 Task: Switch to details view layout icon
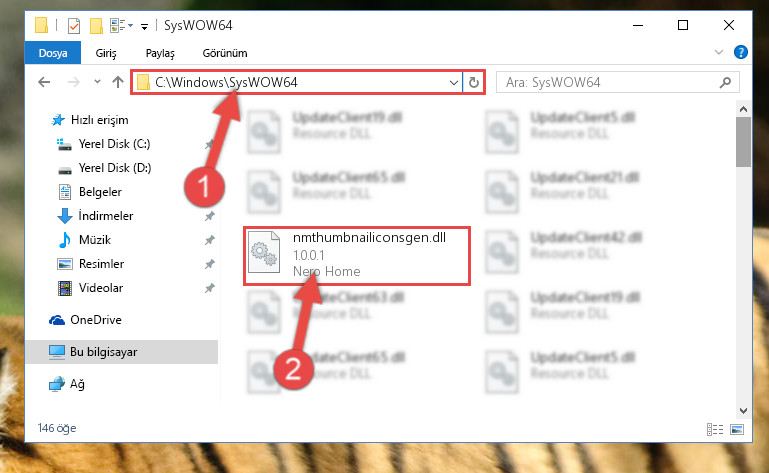click(x=715, y=429)
